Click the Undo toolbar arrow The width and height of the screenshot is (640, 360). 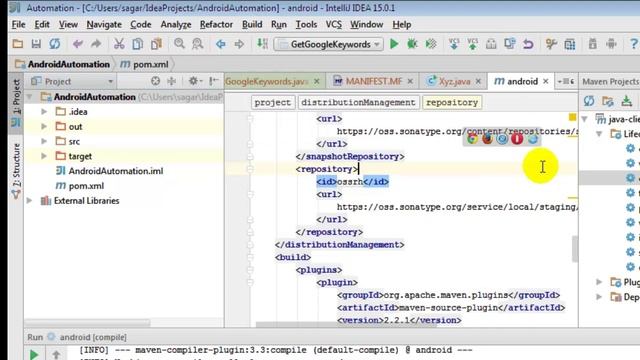(x=78, y=44)
